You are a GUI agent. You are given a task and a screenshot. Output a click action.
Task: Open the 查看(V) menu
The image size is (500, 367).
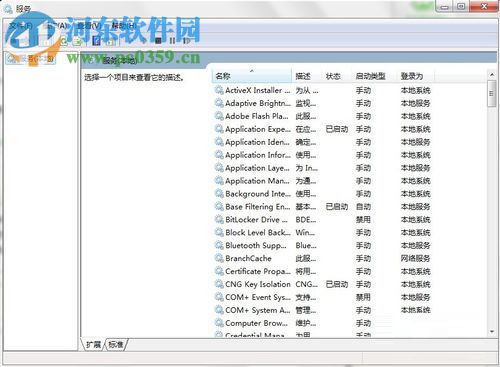(89, 26)
